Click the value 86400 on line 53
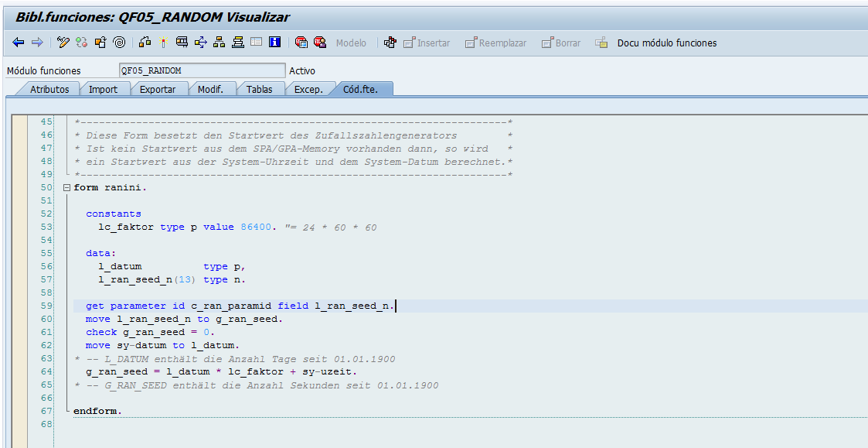The height and width of the screenshot is (448, 868). pyautogui.click(x=256, y=227)
